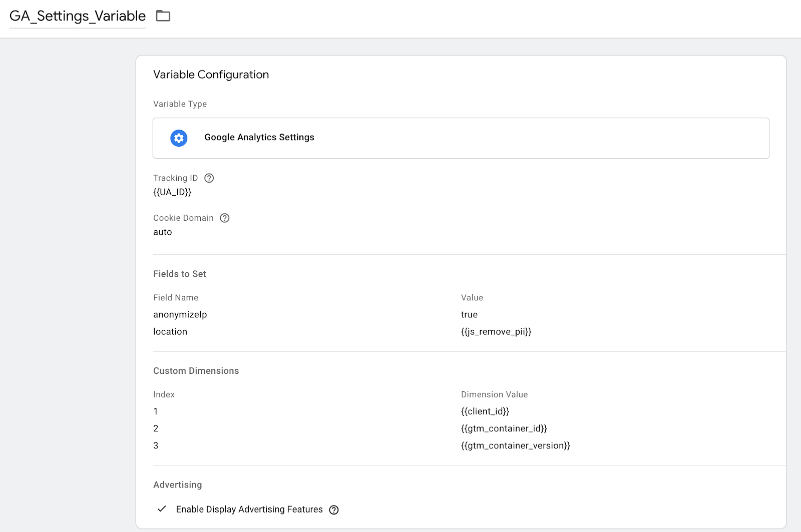
Task: Click the auto cookie domain value
Action: [163, 232]
